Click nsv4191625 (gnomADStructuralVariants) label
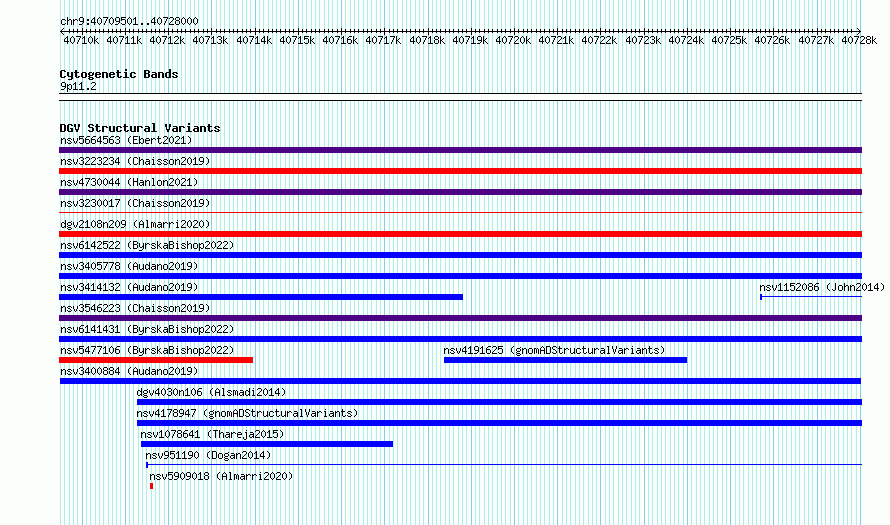The height and width of the screenshot is (525, 890). click(554, 350)
